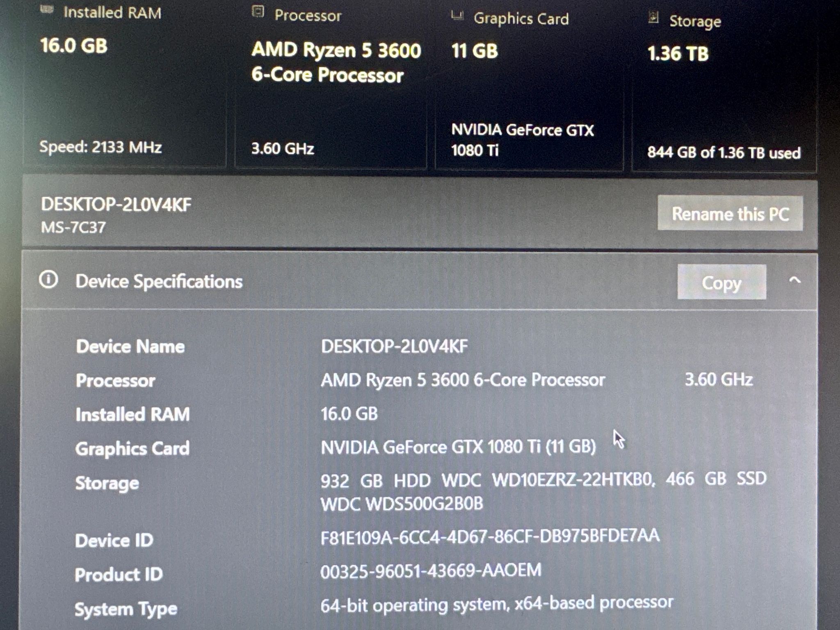Select the Storage card heading text
840x630 pixels.
pyautogui.click(x=695, y=22)
